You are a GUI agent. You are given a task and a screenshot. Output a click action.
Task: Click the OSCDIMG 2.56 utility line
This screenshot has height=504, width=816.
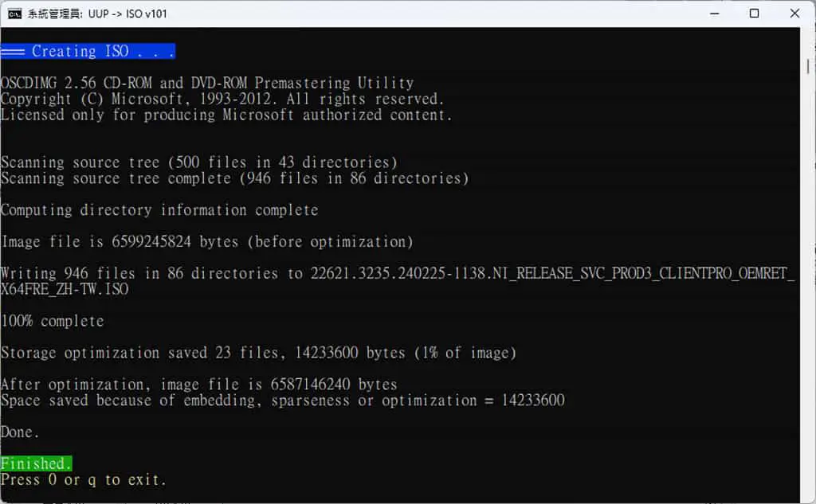pyautogui.click(x=207, y=83)
